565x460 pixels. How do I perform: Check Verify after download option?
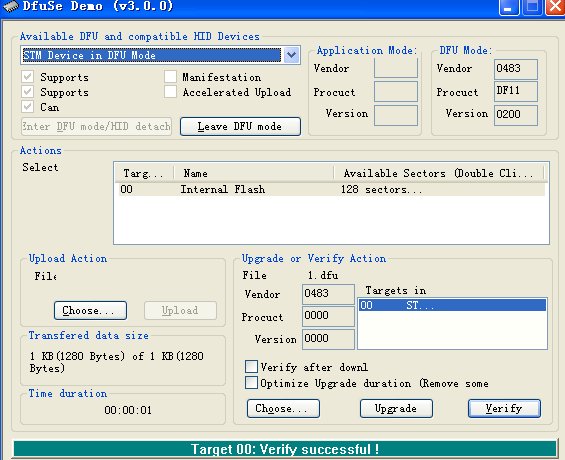251,367
